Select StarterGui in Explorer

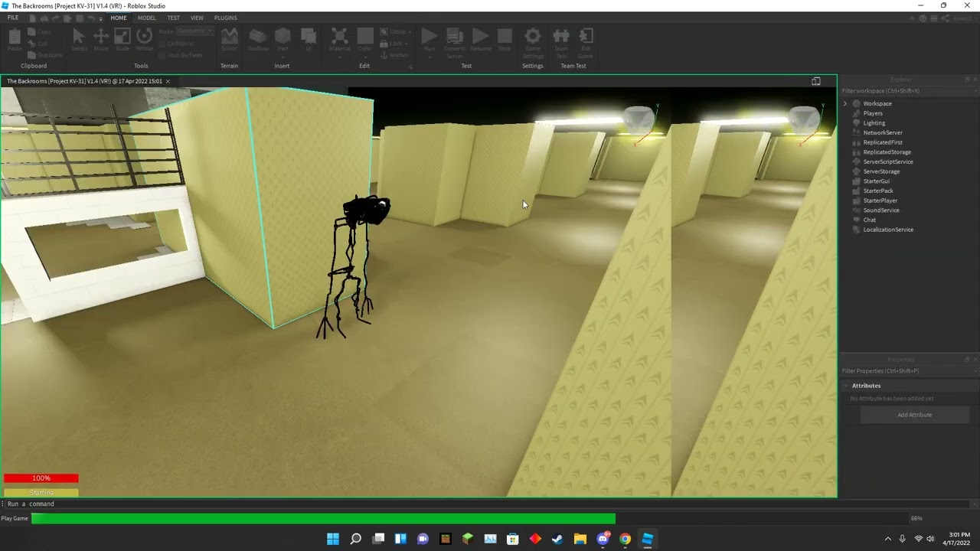point(877,181)
